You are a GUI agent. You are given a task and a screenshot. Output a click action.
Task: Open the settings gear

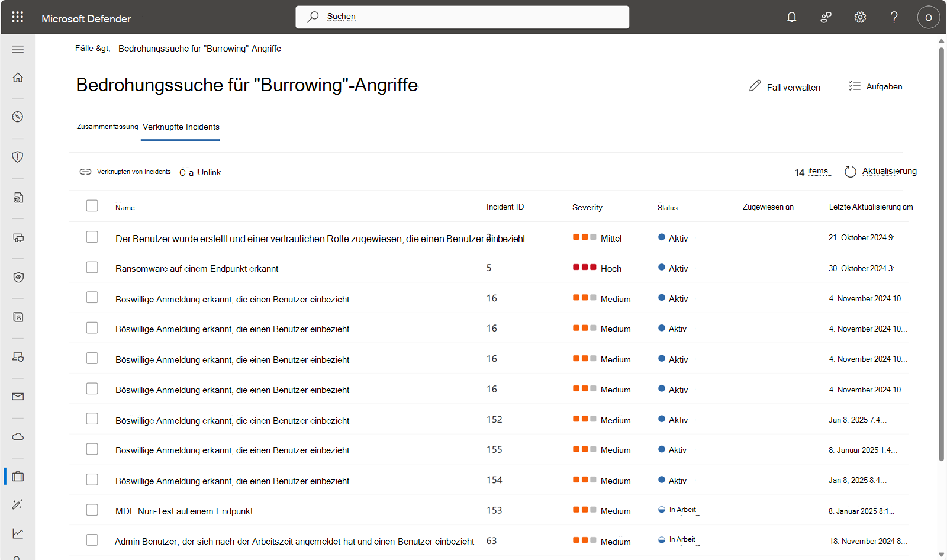[860, 17]
